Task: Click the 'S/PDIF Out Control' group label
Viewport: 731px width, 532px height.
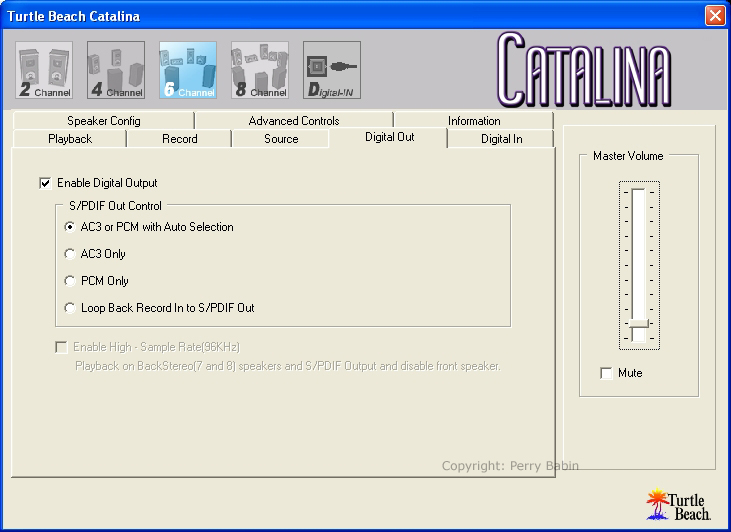Action: click(x=115, y=206)
